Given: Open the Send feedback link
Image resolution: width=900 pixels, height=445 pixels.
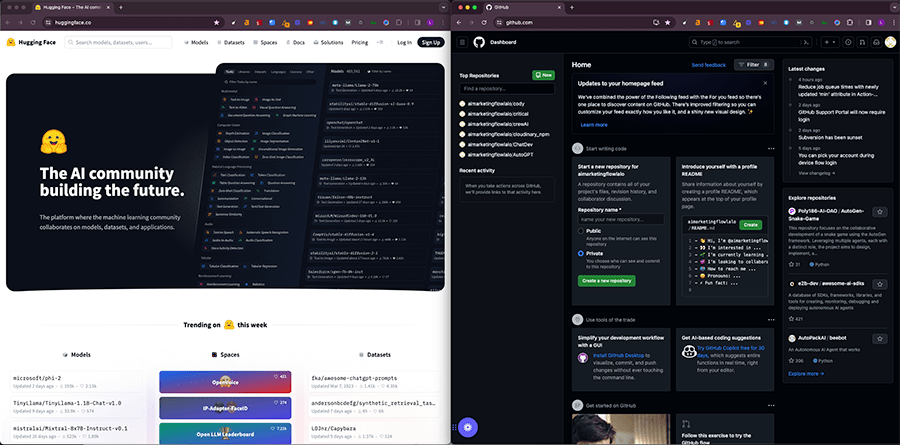Looking at the screenshot, I should [708, 65].
